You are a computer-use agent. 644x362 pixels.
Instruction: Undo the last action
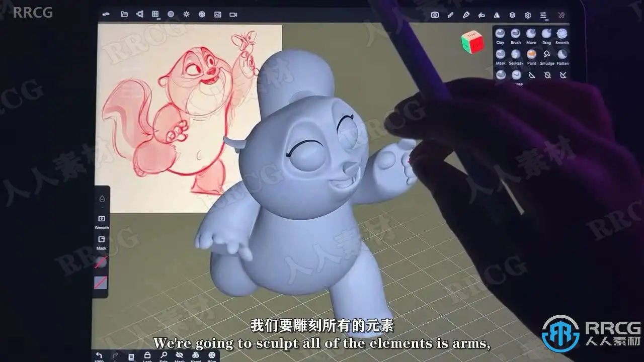point(99,357)
